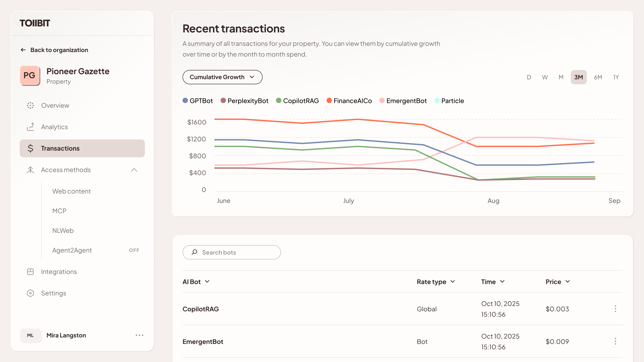
Task: Toggle the FinanceAICo series visibility
Action: tap(329, 100)
